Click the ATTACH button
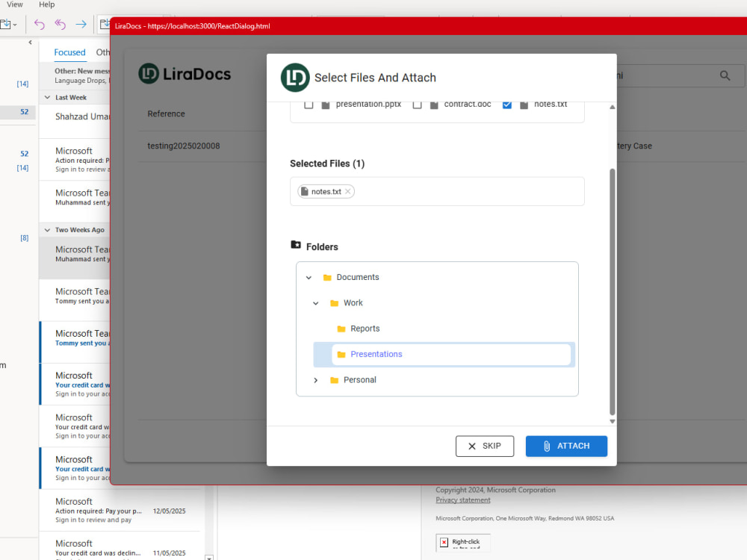The height and width of the screenshot is (560, 747). point(566,447)
